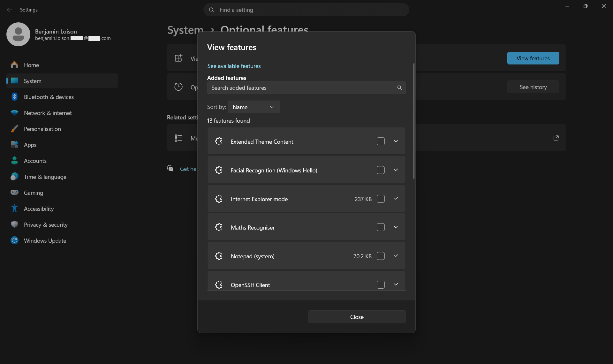Click the open-external-link icon on right
This screenshot has width=613, height=364.
[556, 138]
